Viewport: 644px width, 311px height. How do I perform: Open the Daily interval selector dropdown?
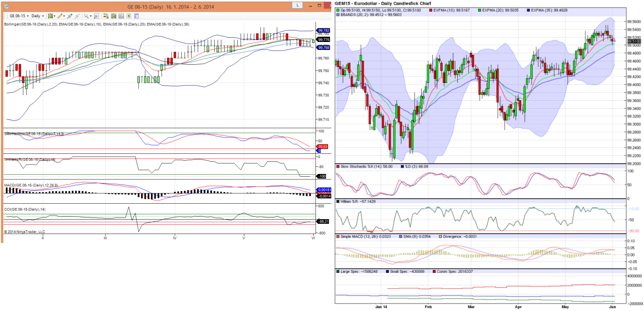[38, 16]
